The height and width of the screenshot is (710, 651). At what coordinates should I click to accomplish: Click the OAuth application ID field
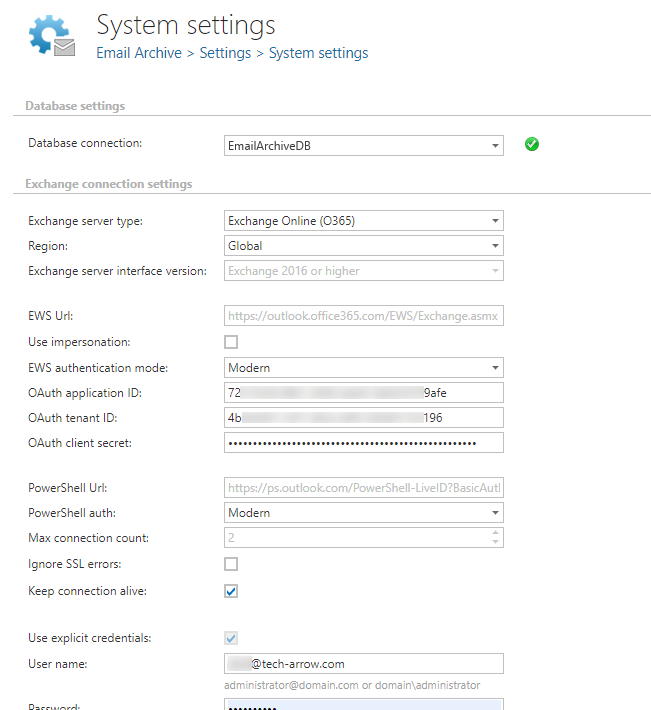tap(365, 393)
